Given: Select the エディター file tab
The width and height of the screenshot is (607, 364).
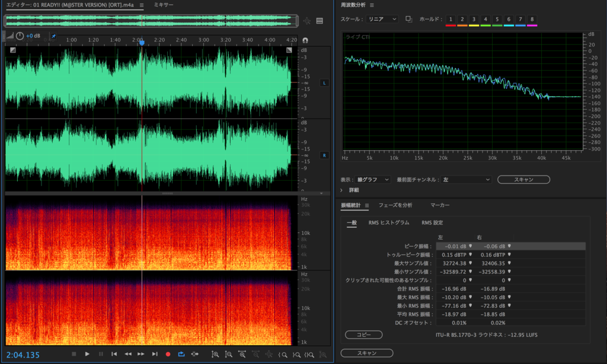Looking at the screenshot, I should 70,5.
